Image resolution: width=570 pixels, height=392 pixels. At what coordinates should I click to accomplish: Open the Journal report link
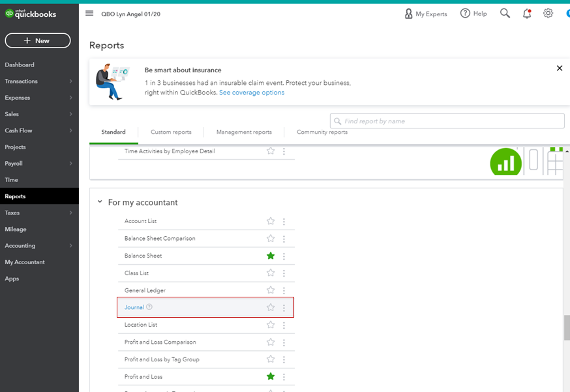click(134, 307)
